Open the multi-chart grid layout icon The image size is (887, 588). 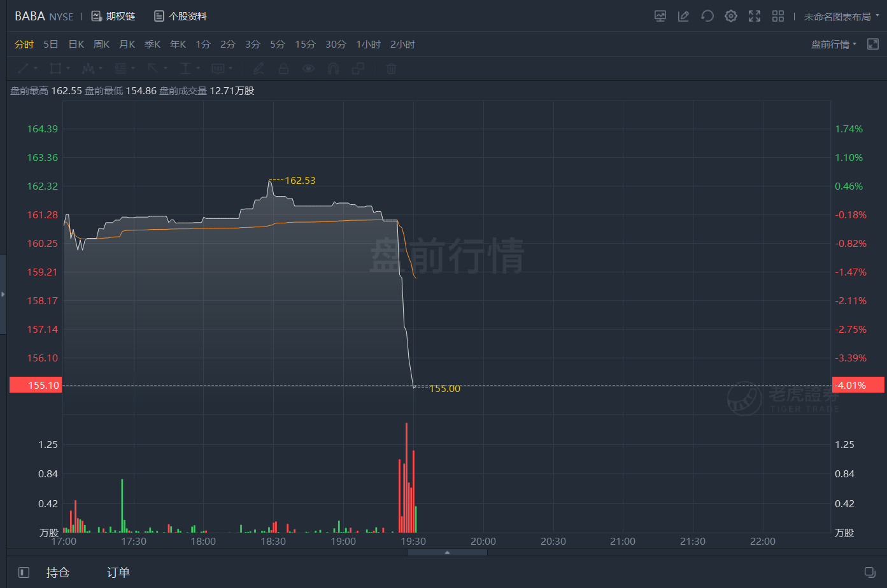click(778, 17)
